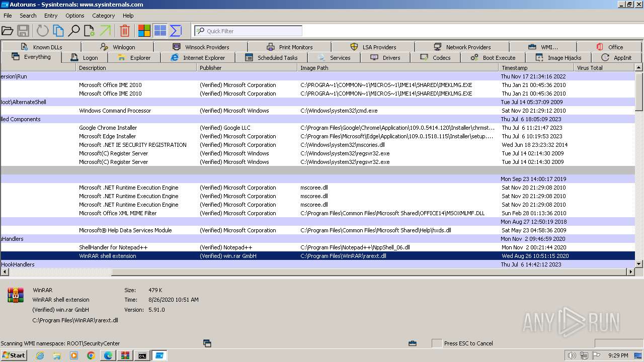
Task: Open the Windows Start button
Action: (x=14, y=355)
